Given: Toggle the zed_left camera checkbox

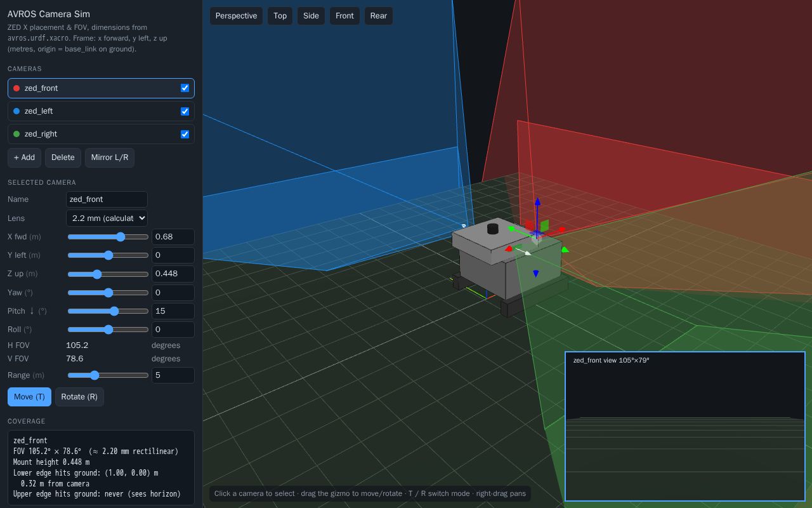Looking at the screenshot, I should [185, 111].
